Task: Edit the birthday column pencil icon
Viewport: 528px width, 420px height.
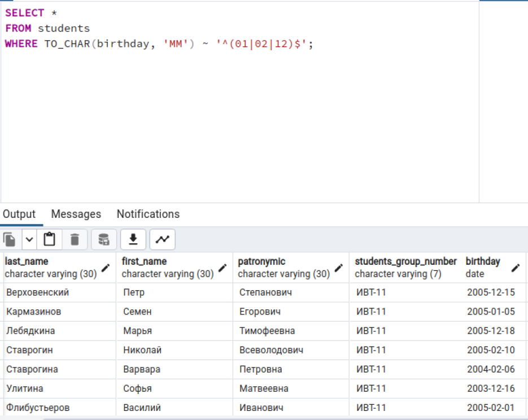Action: click(x=516, y=268)
